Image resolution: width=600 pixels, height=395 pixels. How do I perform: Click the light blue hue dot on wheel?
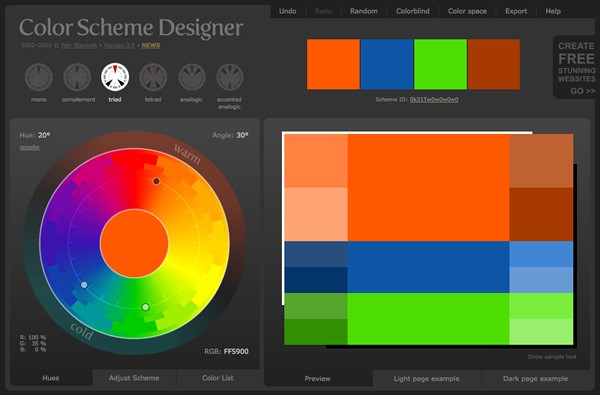(84, 285)
